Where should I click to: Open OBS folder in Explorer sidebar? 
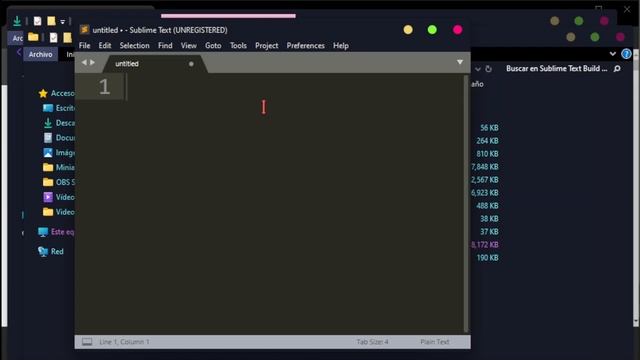[59, 182]
